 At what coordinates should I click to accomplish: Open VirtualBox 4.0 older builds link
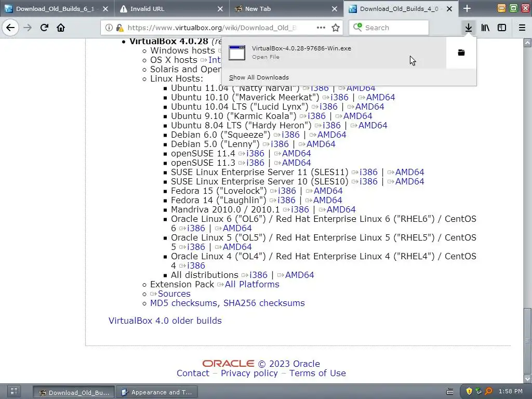point(165,321)
